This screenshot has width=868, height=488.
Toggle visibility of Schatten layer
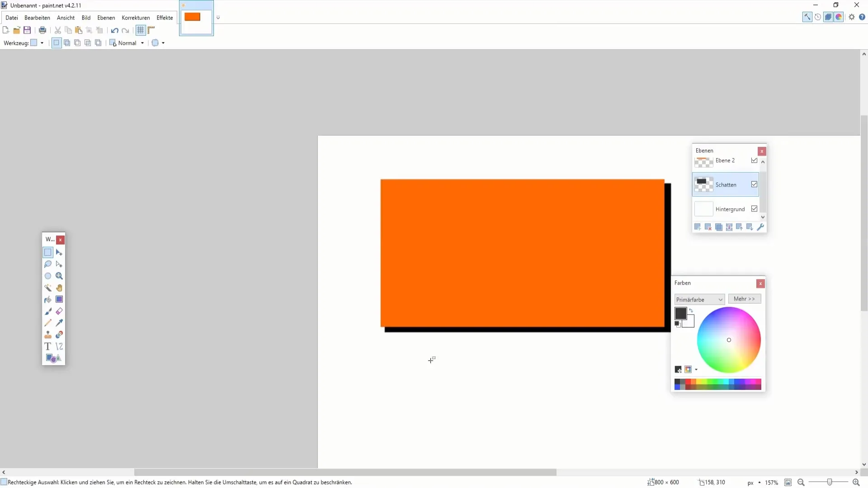click(x=754, y=184)
